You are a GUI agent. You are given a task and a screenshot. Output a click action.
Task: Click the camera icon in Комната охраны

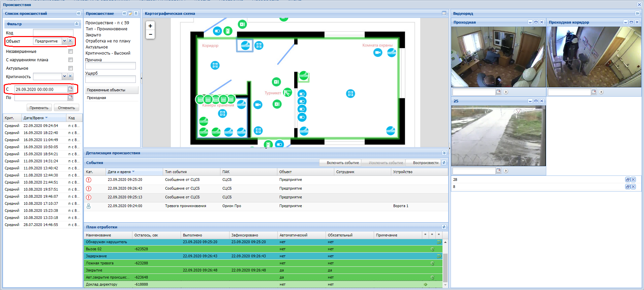click(x=378, y=53)
